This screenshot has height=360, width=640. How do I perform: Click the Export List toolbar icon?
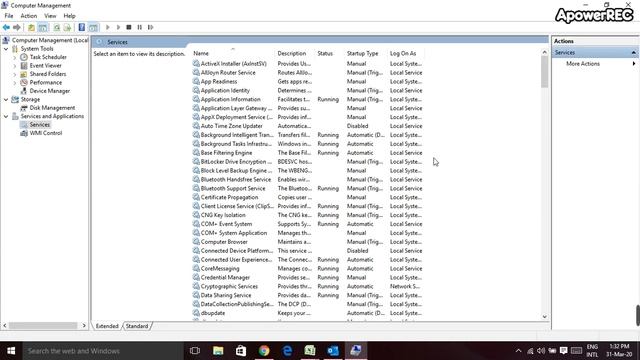[x=67, y=27]
